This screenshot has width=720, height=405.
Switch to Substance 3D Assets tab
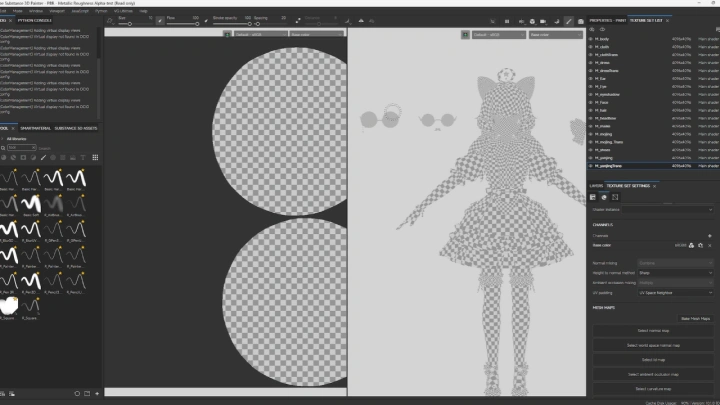coord(76,128)
